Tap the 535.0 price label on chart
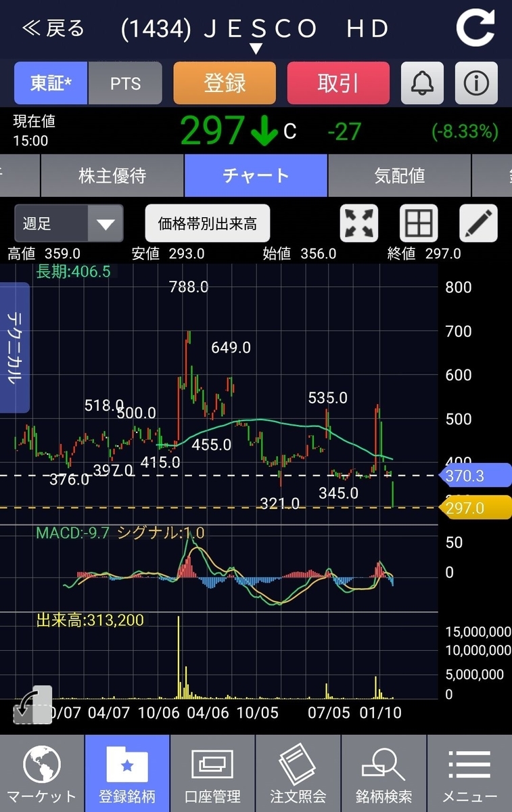 328,397
